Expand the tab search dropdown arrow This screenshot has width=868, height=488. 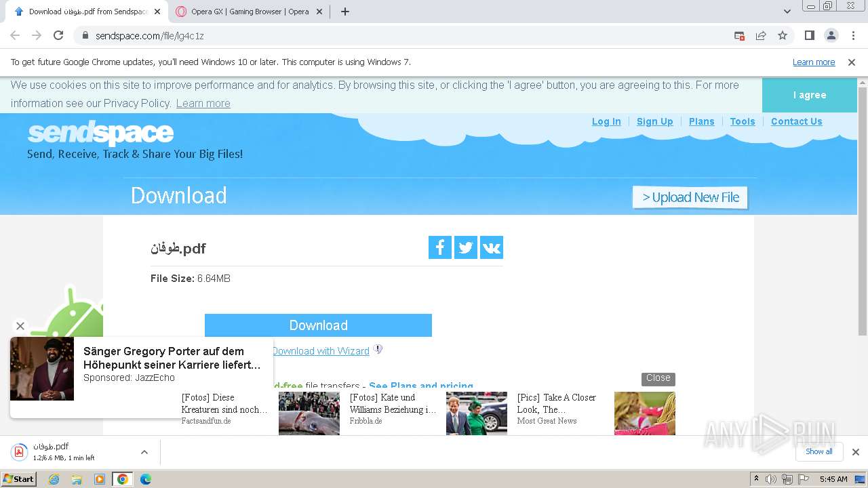(787, 12)
